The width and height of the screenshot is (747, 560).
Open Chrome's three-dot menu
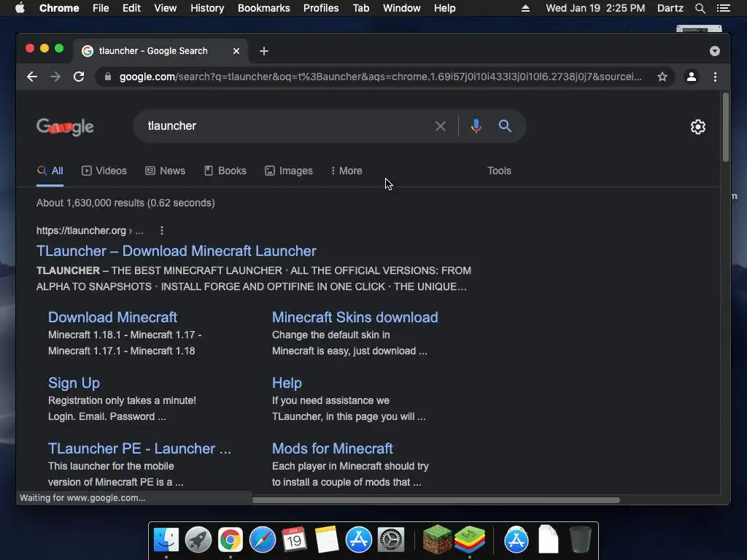[x=715, y=77]
